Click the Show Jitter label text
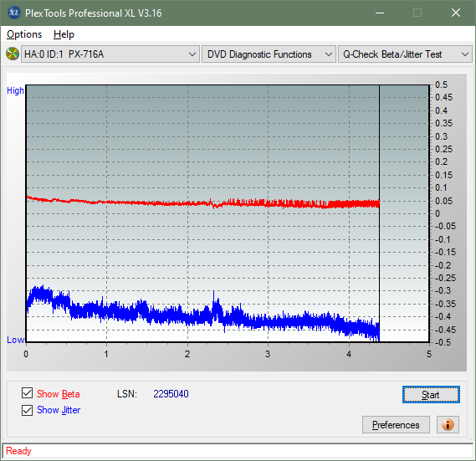The height and width of the screenshot is (461, 476). 59,410
